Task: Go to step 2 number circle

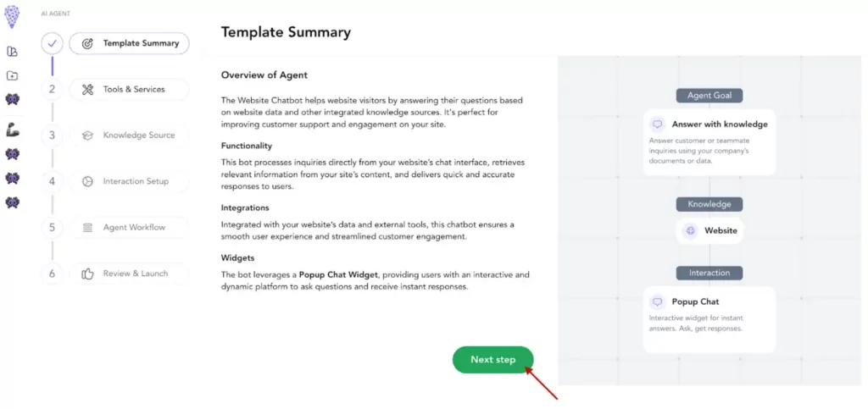Action: click(x=52, y=89)
